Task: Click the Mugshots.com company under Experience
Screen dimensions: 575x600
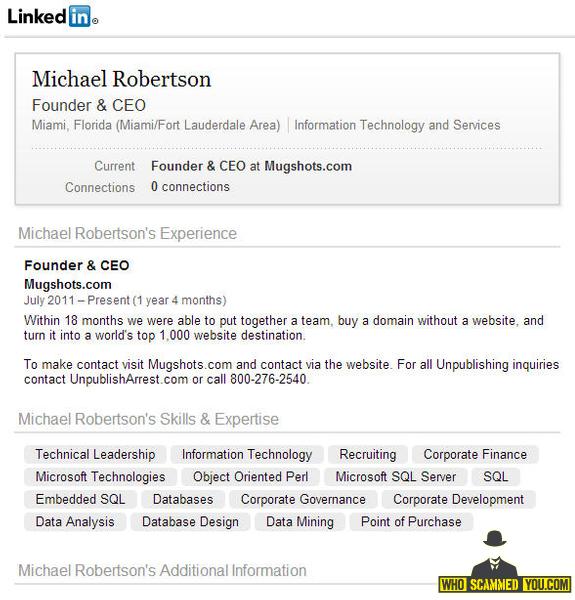Action: coord(68,284)
